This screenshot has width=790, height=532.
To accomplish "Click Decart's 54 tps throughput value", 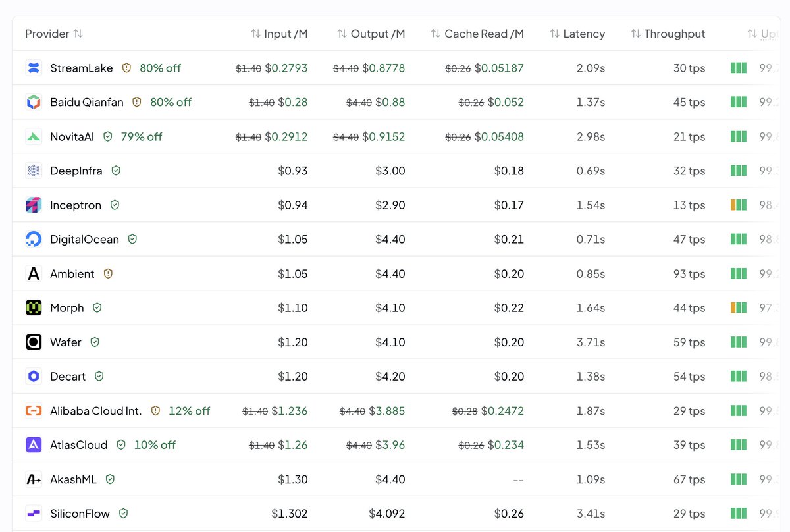I will pos(689,376).
